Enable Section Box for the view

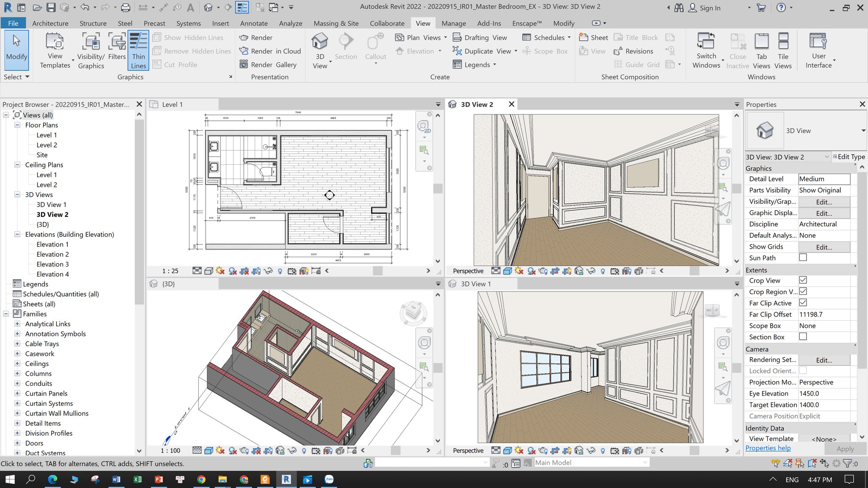click(x=802, y=336)
